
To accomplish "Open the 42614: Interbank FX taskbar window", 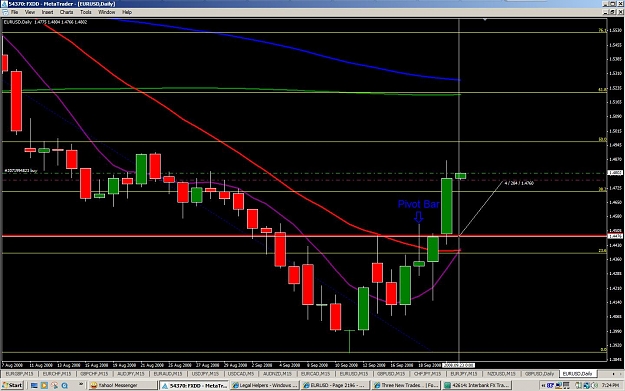I will pyautogui.click(x=477, y=385).
